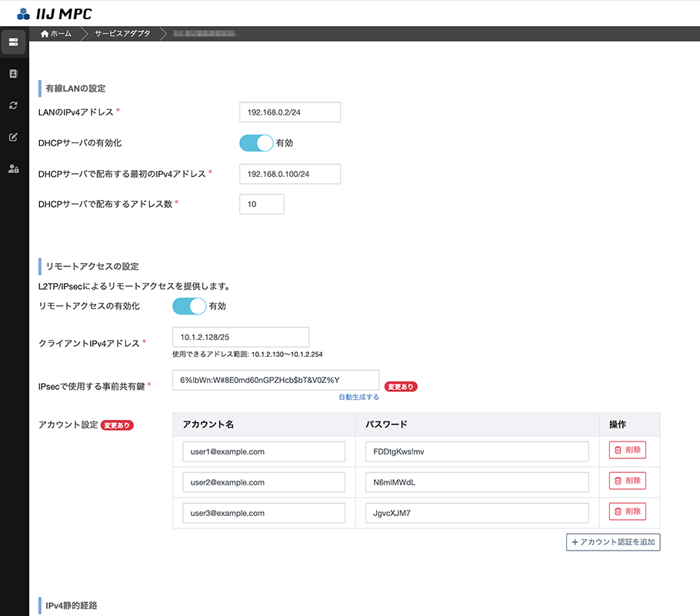
Task: Disable the DHCP server toggle
Action: pos(256,143)
